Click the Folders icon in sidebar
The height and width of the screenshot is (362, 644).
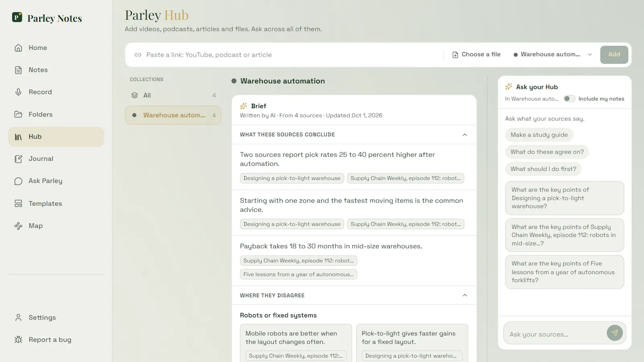(18, 114)
